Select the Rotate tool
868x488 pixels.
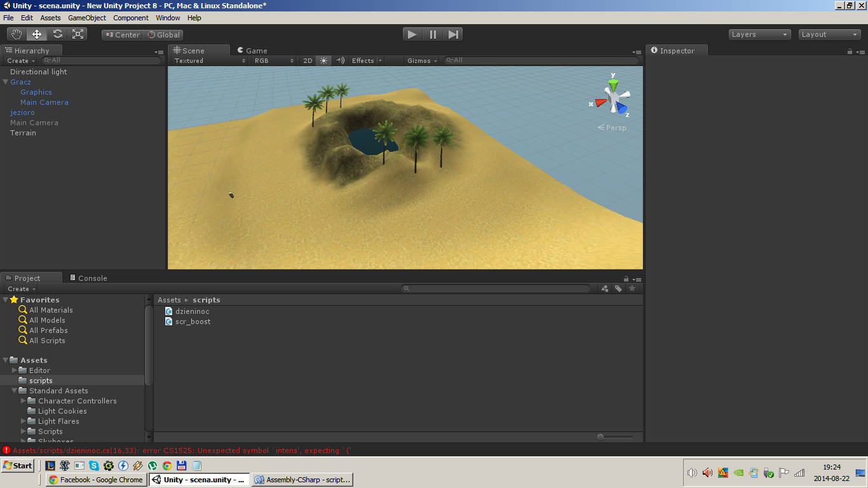coord(57,34)
